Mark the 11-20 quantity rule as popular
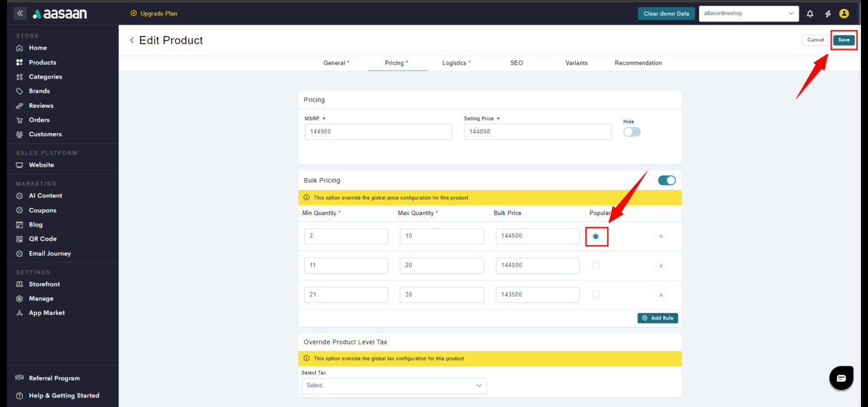Viewport: 868px width, 407px height. coord(595,266)
